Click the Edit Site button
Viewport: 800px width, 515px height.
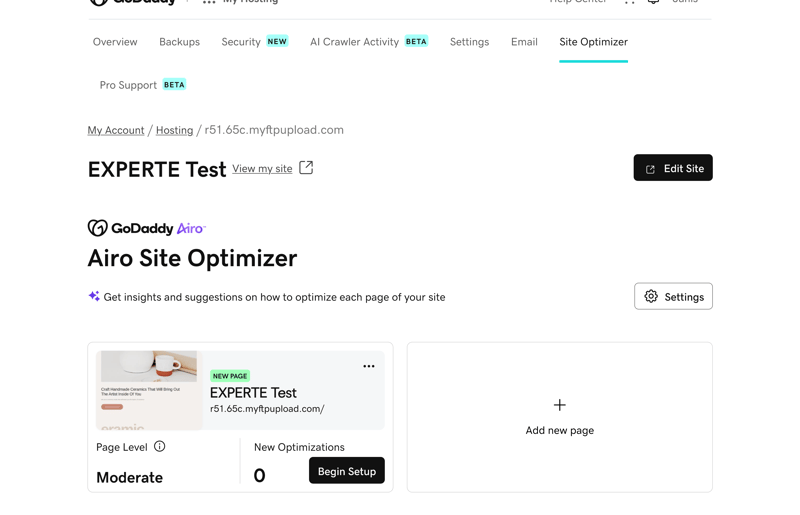(x=673, y=168)
